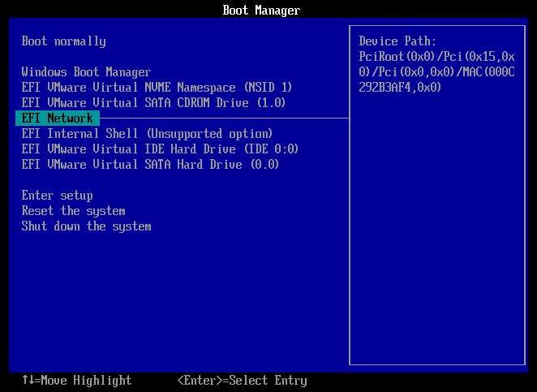Click the MAC address line in device path

point(401,88)
